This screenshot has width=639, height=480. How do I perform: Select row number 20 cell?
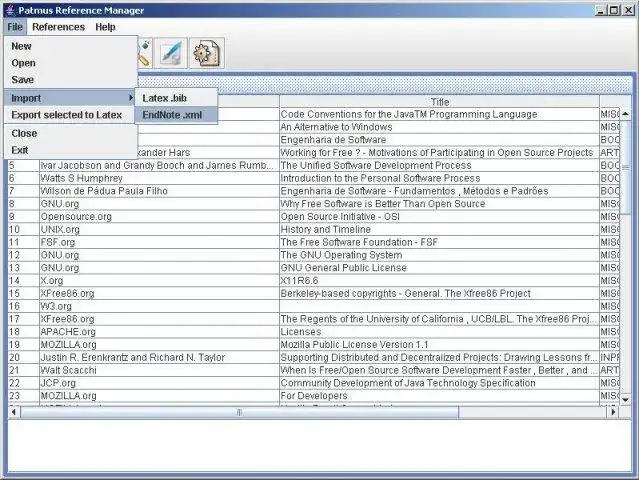(24, 357)
